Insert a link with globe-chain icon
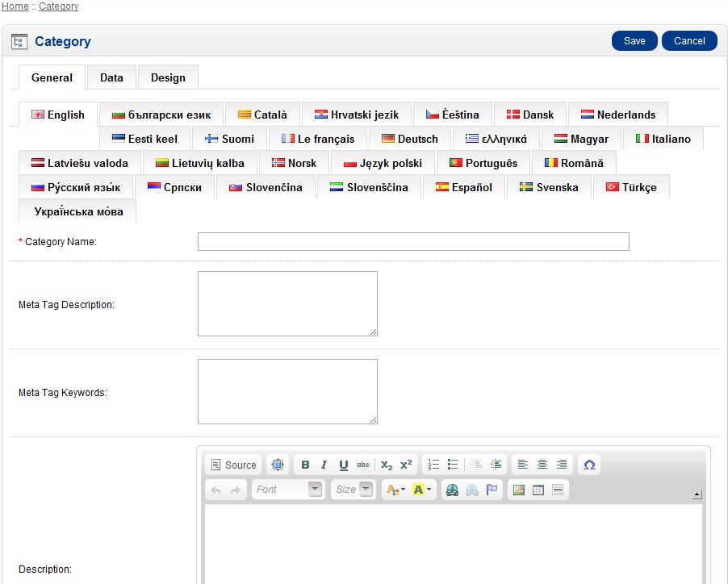The width and height of the screenshot is (728, 584). pyautogui.click(x=452, y=490)
